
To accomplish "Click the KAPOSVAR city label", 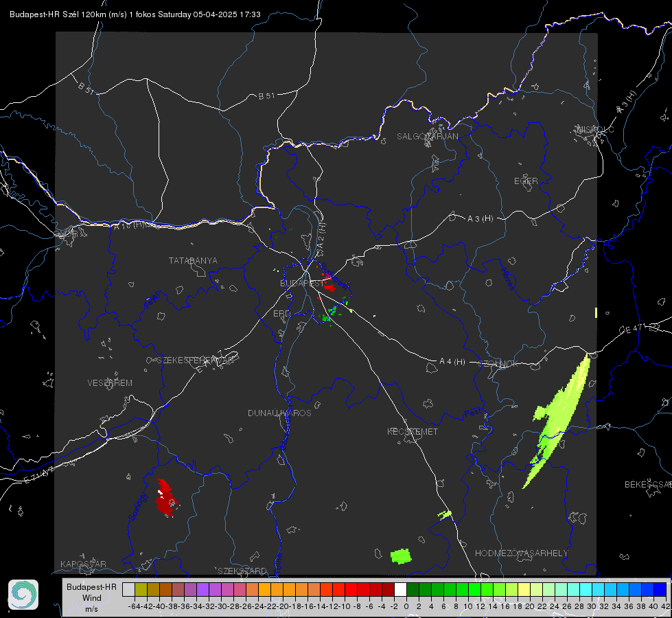I will tap(83, 564).
